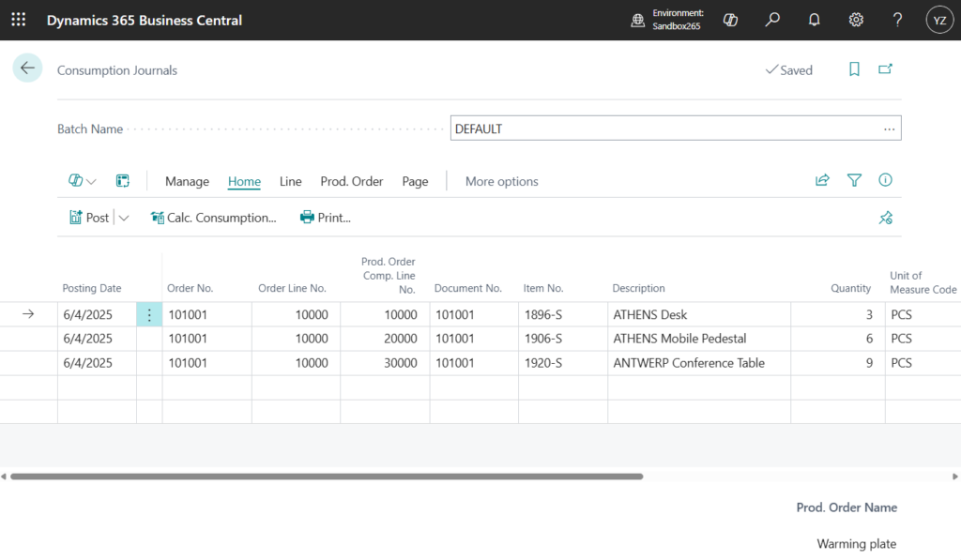Show row options for first journal line
The width and height of the screenshot is (961, 560).
click(x=148, y=315)
